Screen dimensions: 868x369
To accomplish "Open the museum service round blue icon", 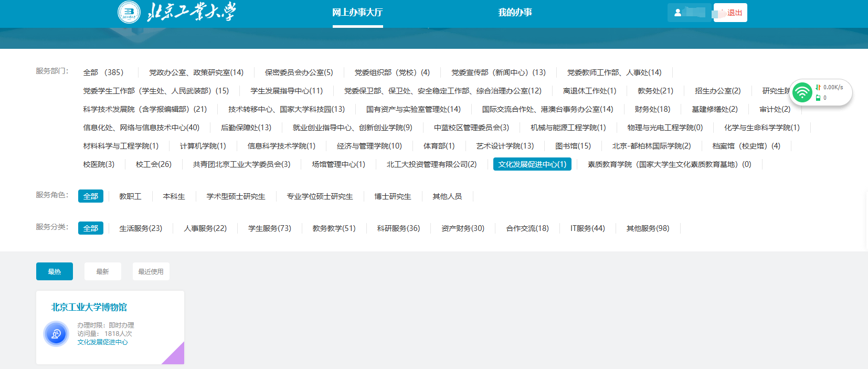I will (56, 334).
